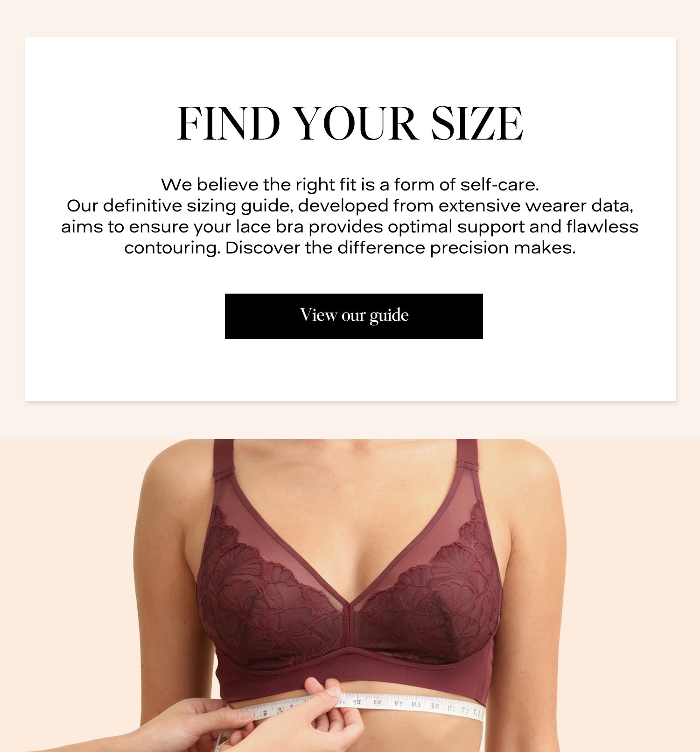This screenshot has height=752, width=700.
Task: Click the word FIND in the heading
Action: (x=228, y=124)
